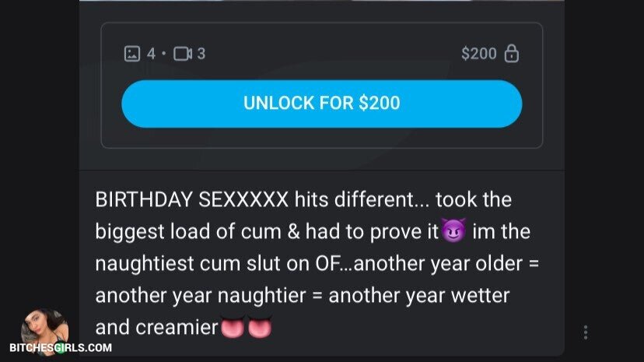
Task: Click the $200 price label
Action: tap(479, 54)
